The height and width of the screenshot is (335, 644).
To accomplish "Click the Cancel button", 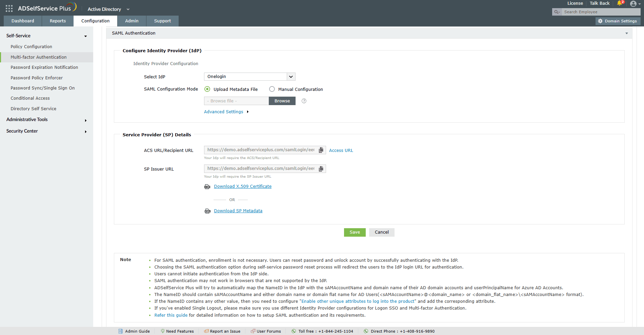I will 382,232.
